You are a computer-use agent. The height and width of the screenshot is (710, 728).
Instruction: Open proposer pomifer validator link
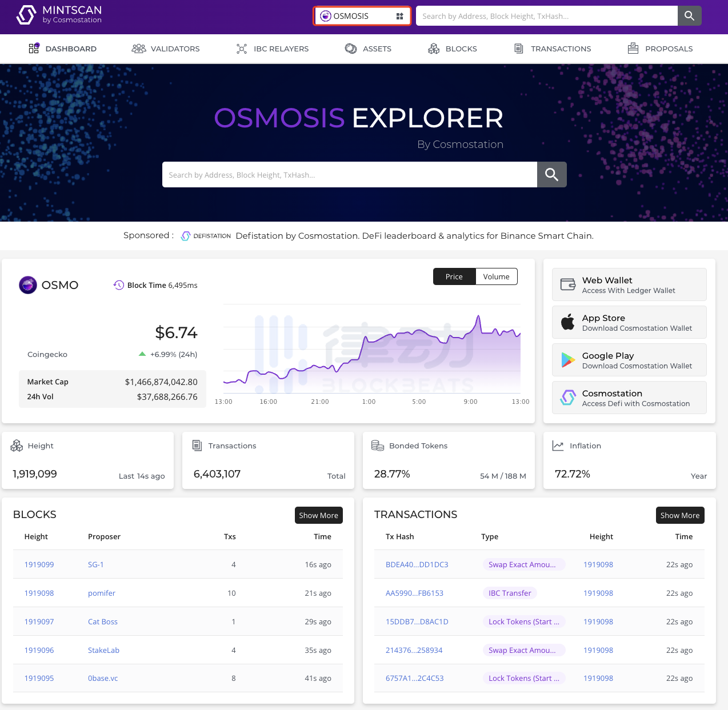pos(102,593)
